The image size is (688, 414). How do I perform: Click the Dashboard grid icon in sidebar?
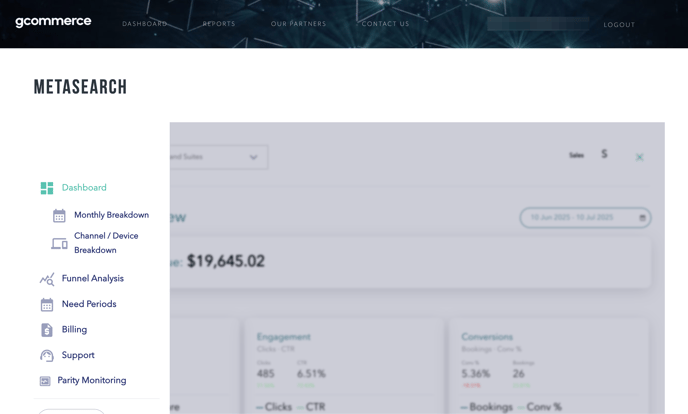[47, 188]
